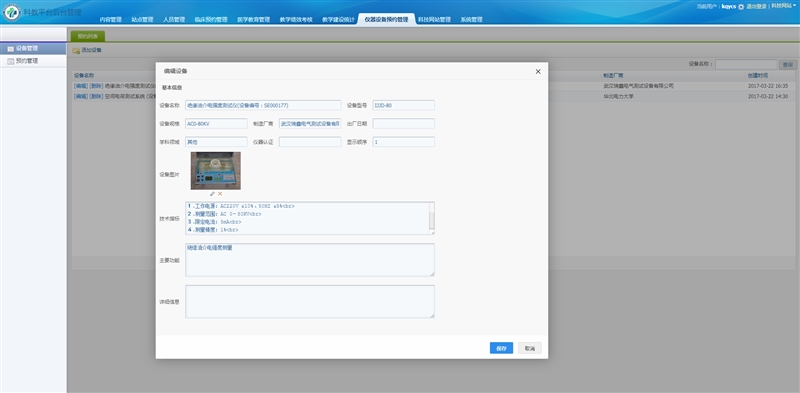Click the 基本信息 section label in the dialog
The height and width of the screenshot is (393, 800).
point(172,87)
